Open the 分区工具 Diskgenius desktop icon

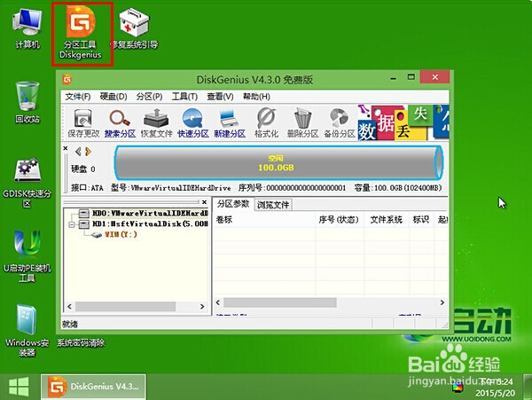(x=81, y=33)
